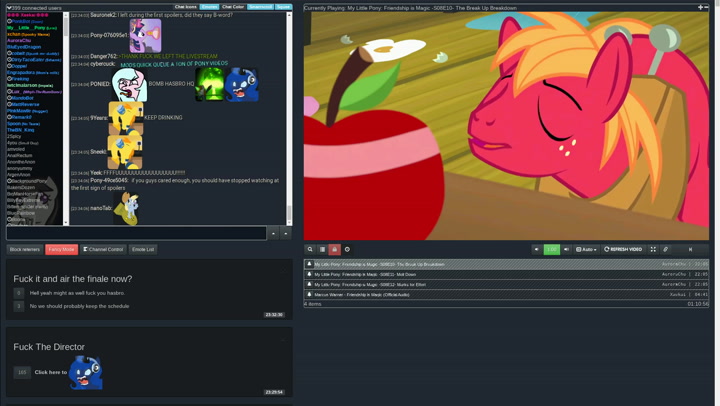Click the Block renamers button
This screenshot has height=406, width=720.
pos(25,249)
